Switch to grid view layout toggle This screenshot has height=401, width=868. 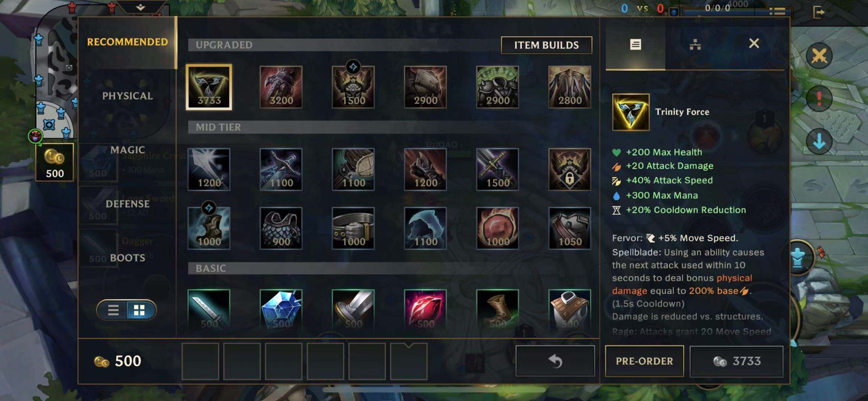coord(140,310)
